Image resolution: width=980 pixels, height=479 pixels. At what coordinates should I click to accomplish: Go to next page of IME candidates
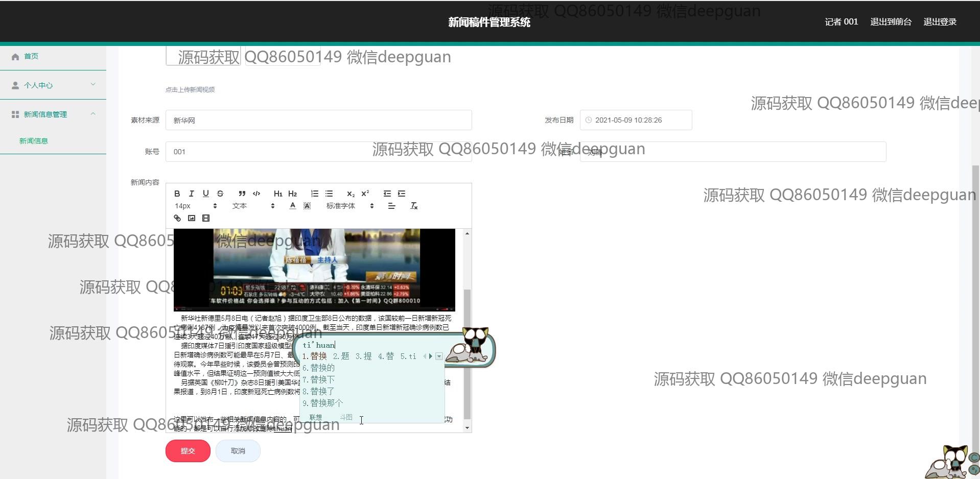coord(431,356)
